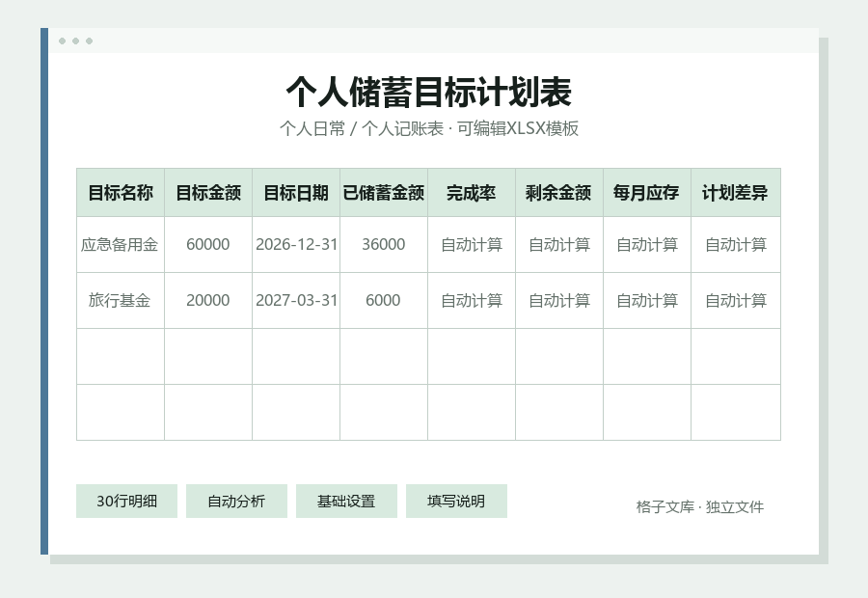Select the 已储蓄金额 column header

384,193
